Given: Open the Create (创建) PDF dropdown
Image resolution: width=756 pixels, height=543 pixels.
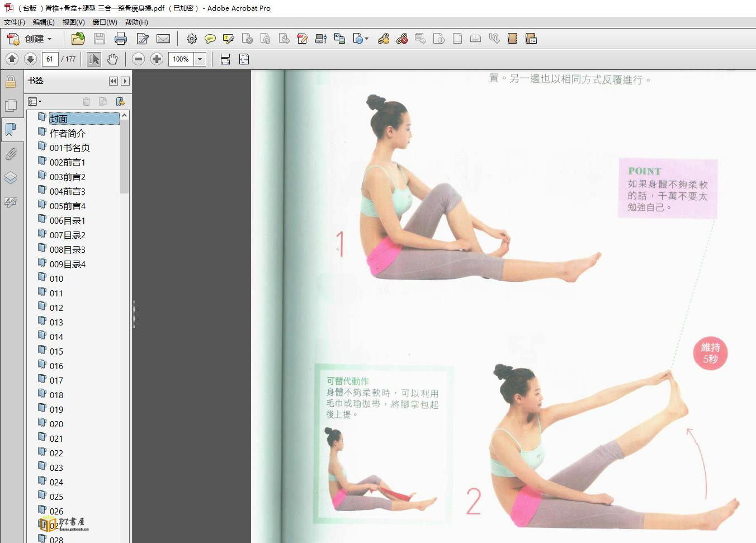Looking at the screenshot, I should pyautogui.click(x=30, y=39).
